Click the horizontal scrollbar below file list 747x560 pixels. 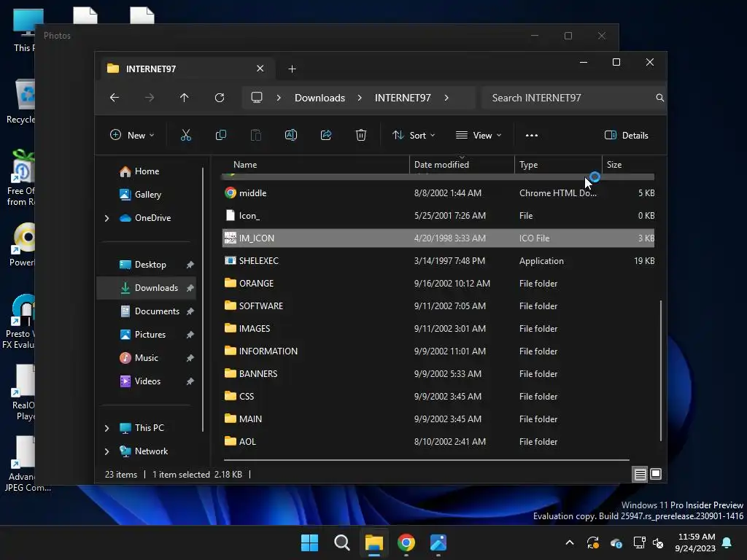point(426,460)
